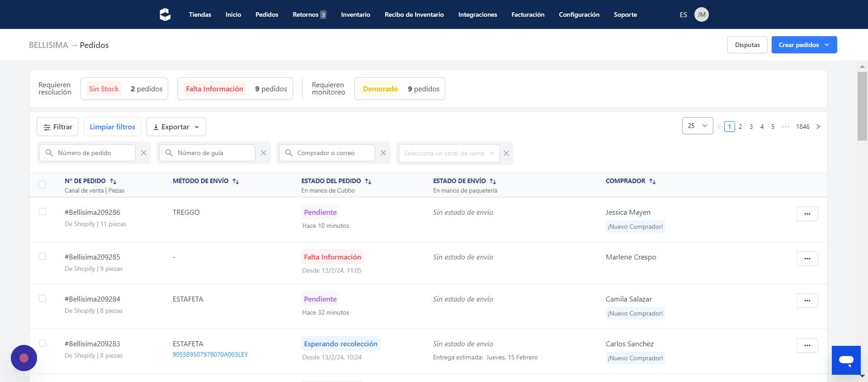Image resolution: width=868 pixels, height=382 pixels.
Task: Sort by Estado del pedido arrows
Action: (368, 181)
